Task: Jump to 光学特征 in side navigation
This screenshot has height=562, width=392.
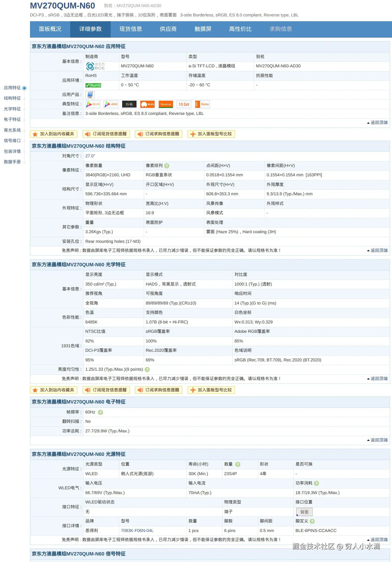Action: click(12, 109)
